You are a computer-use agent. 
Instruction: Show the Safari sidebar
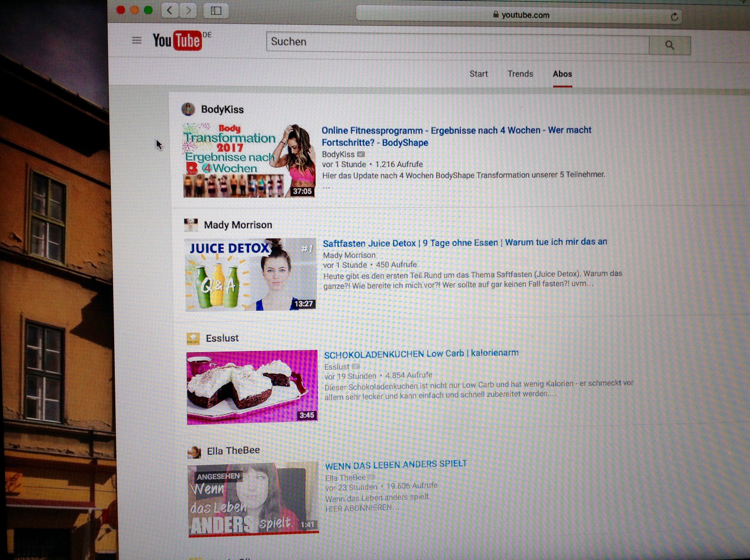point(216,11)
